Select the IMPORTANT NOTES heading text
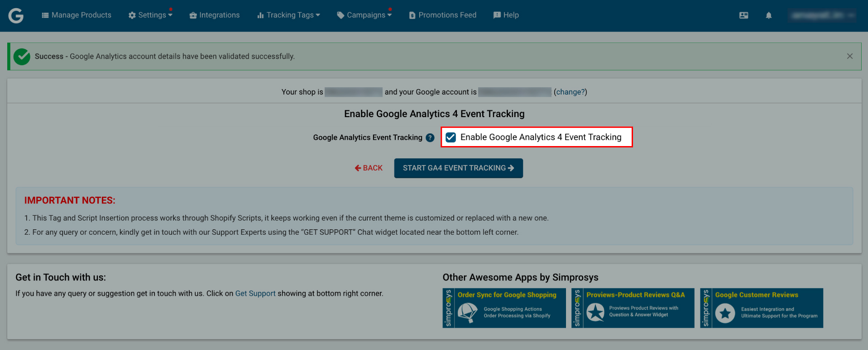 [70, 200]
